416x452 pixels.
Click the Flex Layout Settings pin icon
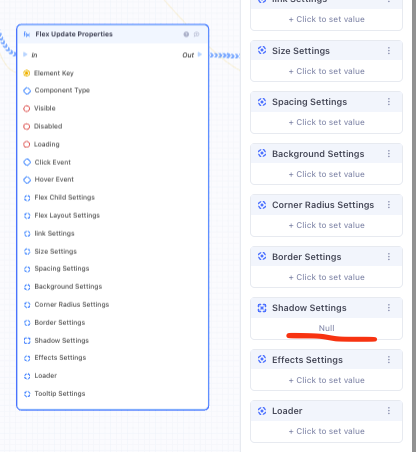(27, 216)
